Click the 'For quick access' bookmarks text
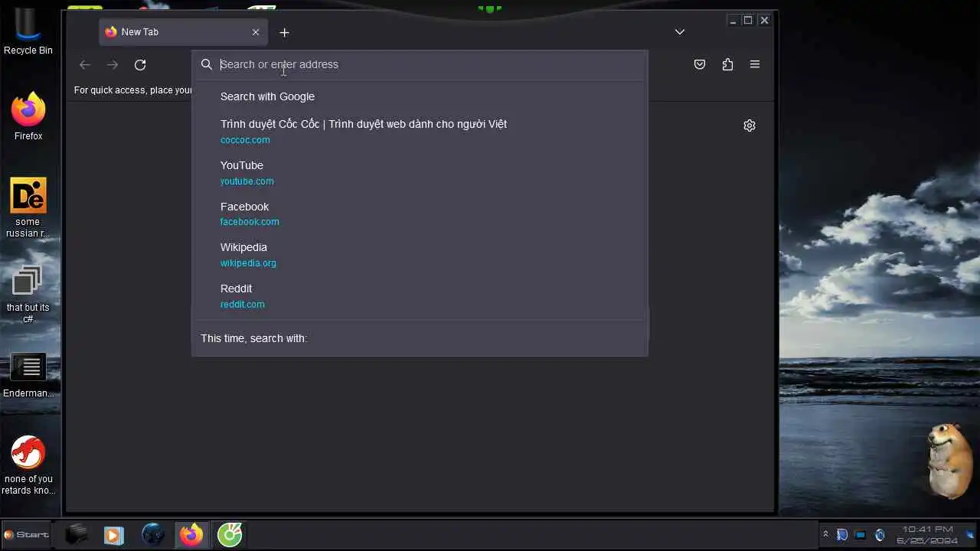Viewport: 980px width, 551px height. point(132,90)
